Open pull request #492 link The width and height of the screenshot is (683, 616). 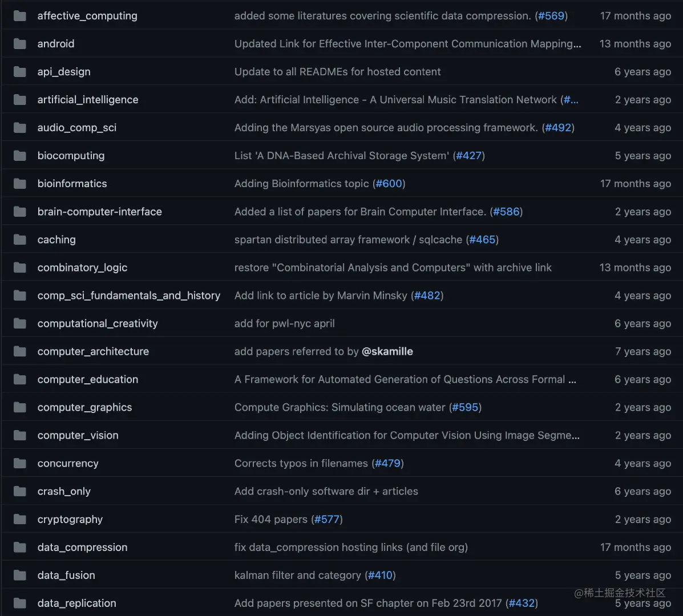pos(558,128)
